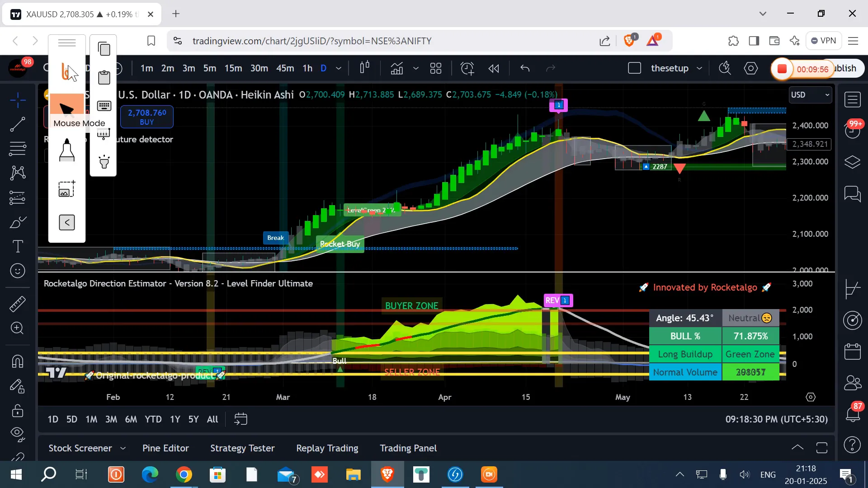
Task: Open the Watchlist panel icon
Action: [853, 99]
